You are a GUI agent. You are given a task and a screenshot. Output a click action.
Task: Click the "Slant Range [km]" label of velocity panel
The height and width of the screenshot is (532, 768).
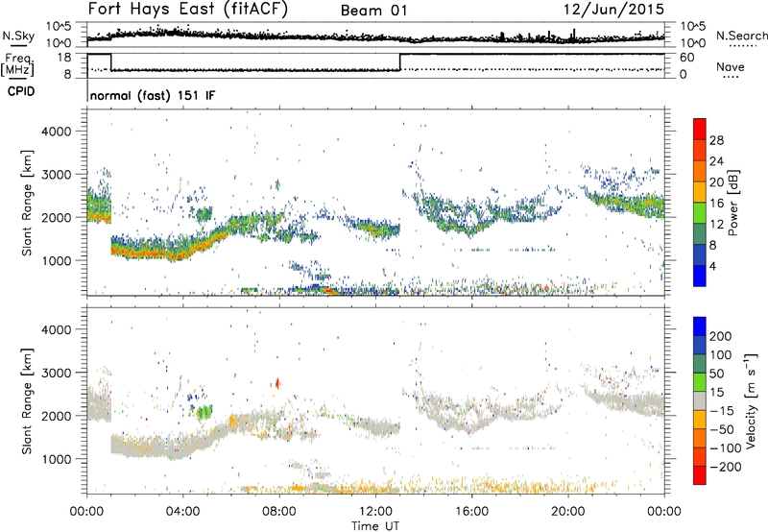(27, 401)
